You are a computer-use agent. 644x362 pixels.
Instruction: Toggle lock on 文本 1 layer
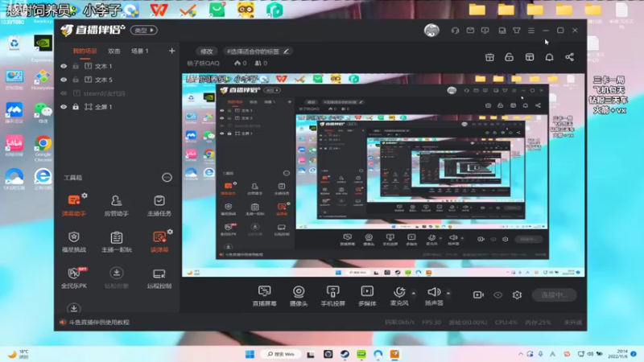tap(76, 66)
